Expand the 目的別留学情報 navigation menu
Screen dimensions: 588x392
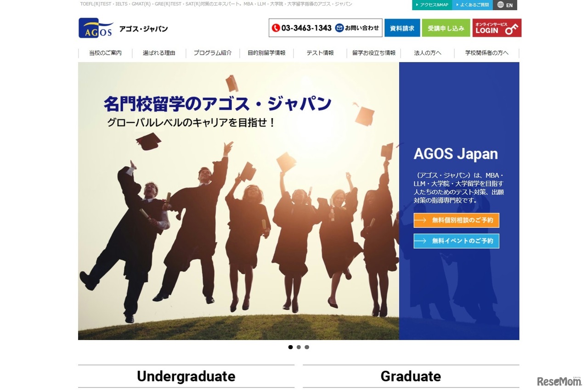point(267,53)
